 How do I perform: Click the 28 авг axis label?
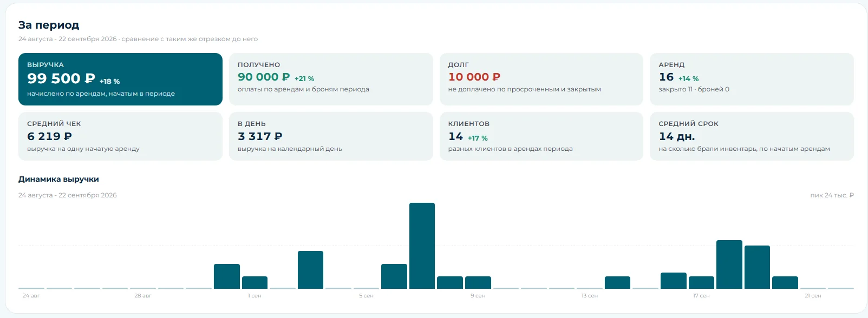[143, 296]
